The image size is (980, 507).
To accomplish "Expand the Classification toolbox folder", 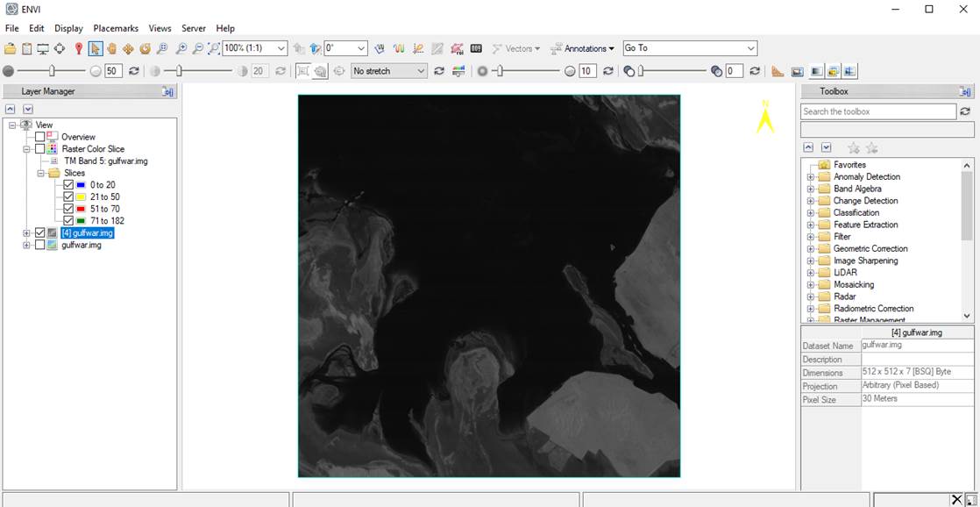I will tap(810, 212).
